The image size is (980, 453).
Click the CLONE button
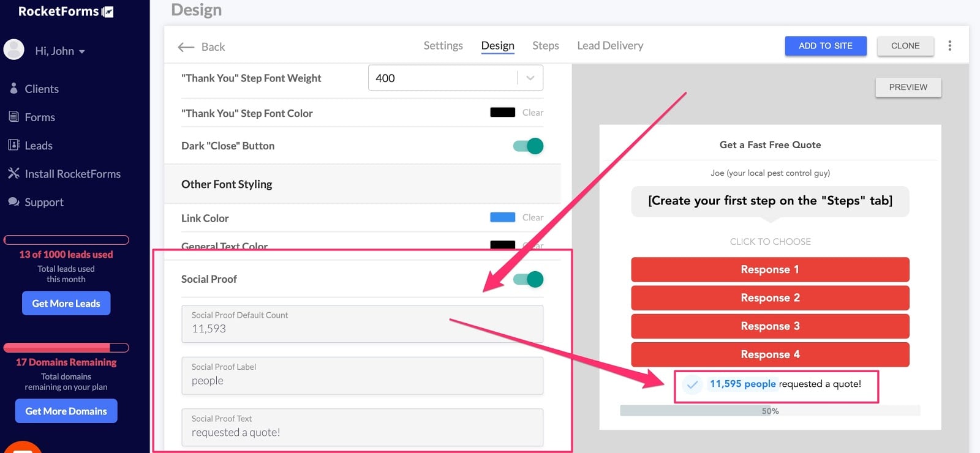pyautogui.click(x=905, y=46)
